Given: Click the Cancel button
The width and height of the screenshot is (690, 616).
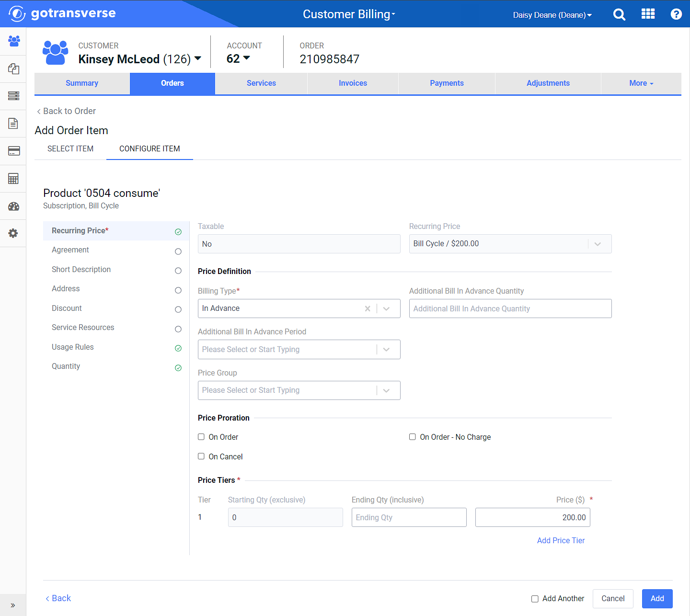Looking at the screenshot, I should coord(613,599).
